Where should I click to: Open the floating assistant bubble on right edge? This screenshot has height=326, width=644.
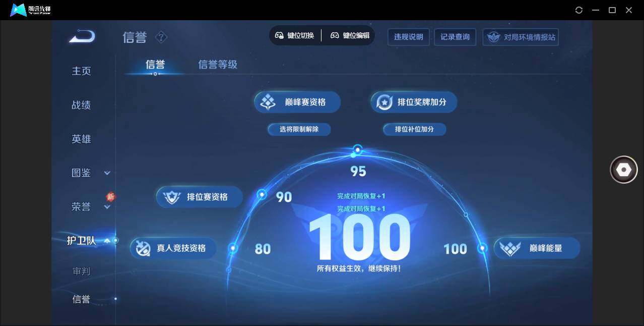pyautogui.click(x=623, y=170)
